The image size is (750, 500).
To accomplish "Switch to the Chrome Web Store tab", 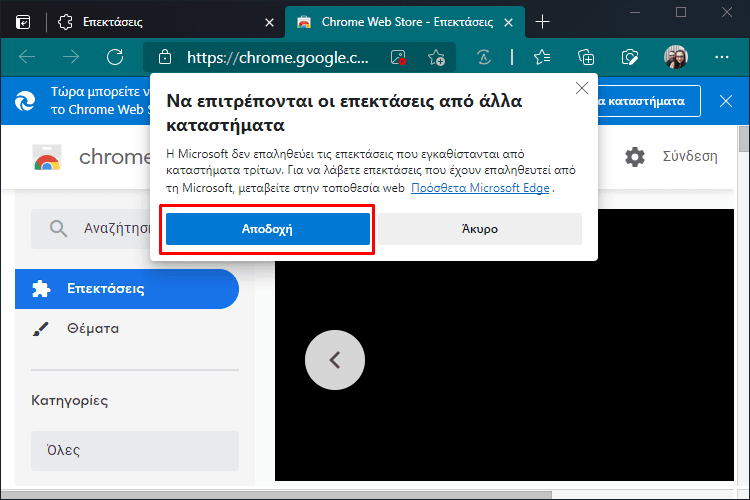I will (x=407, y=22).
